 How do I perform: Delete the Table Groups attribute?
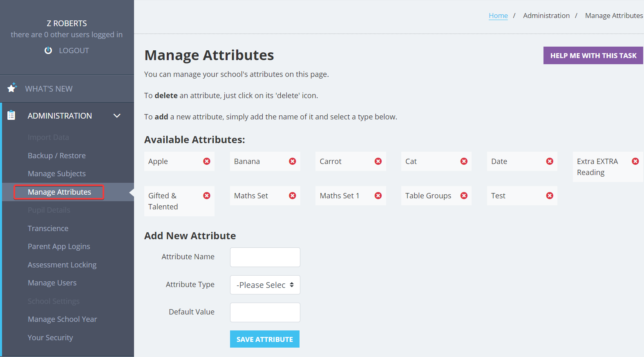click(x=464, y=196)
